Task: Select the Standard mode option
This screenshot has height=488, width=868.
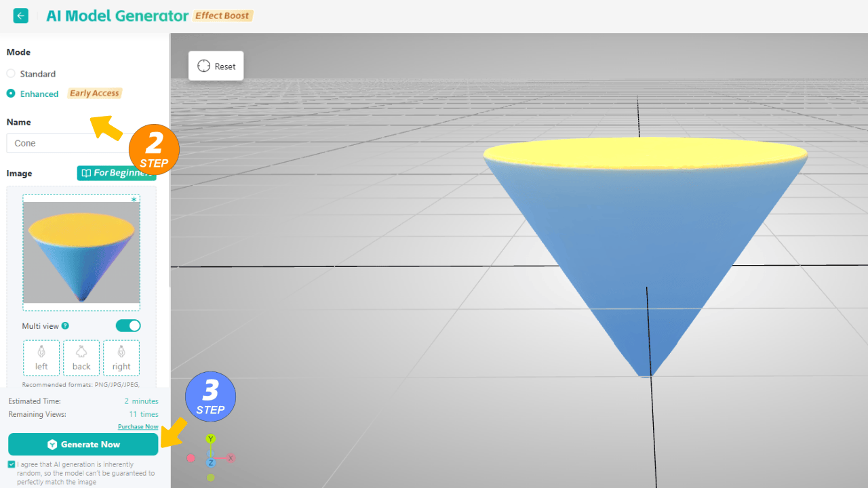Action: [11, 74]
